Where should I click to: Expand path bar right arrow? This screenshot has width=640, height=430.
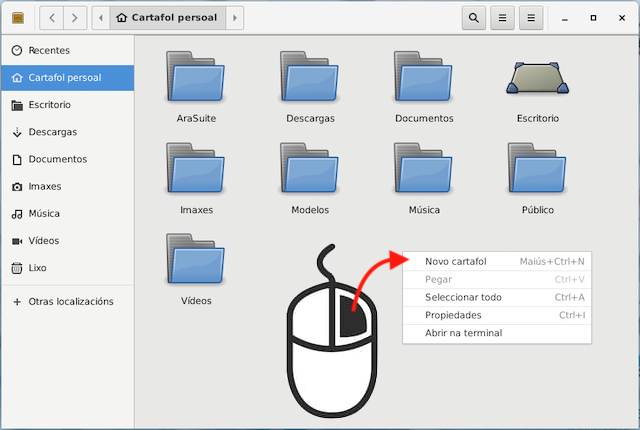click(x=234, y=18)
